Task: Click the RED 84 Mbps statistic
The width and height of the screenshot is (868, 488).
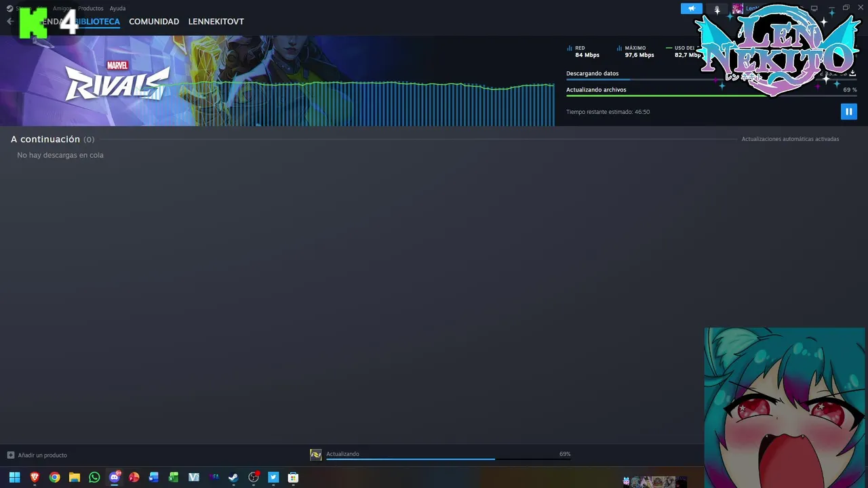Action: coord(583,52)
